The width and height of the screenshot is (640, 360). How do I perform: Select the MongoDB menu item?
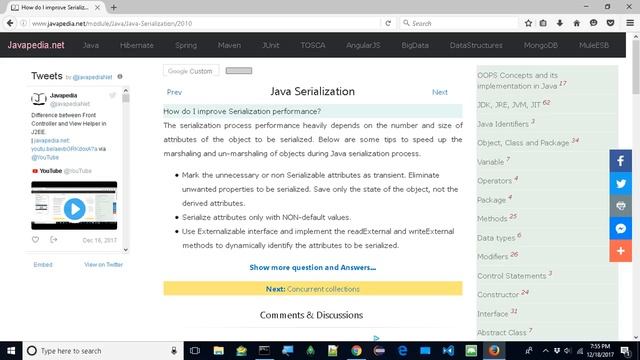coord(541,45)
